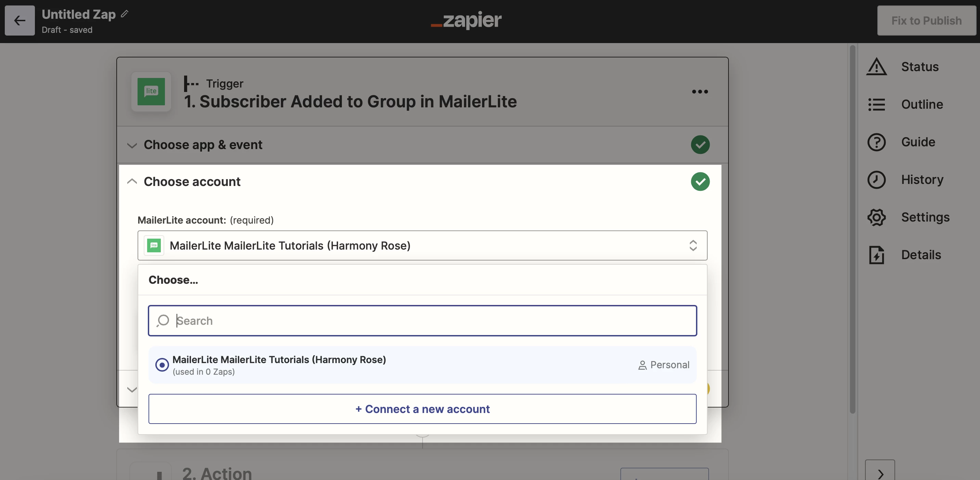The width and height of the screenshot is (980, 480).
Task: Click the 'Draft - saved' status text
Action: [67, 30]
